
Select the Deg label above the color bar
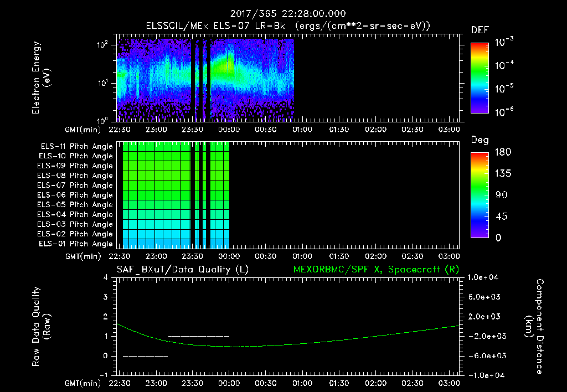[480, 140]
